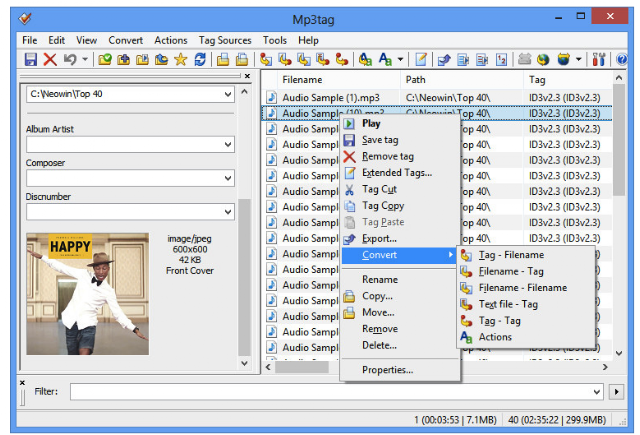Open the File menu

click(x=30, y=40)
